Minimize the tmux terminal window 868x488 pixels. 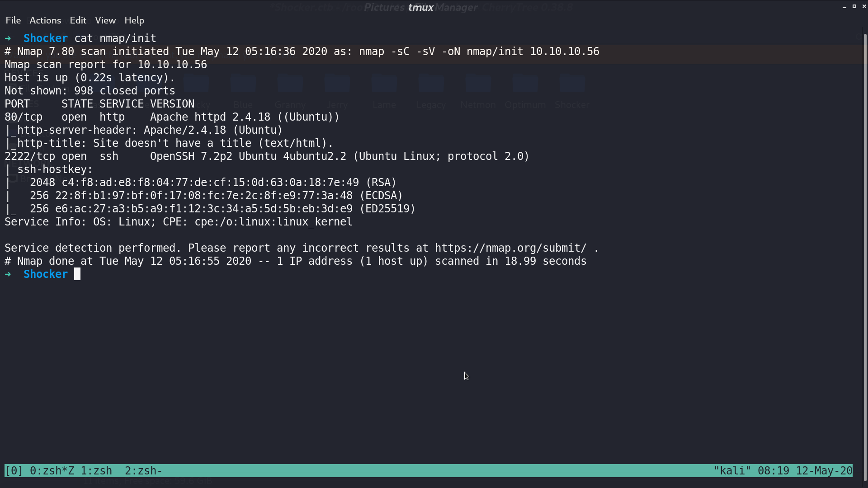[844, 7]
